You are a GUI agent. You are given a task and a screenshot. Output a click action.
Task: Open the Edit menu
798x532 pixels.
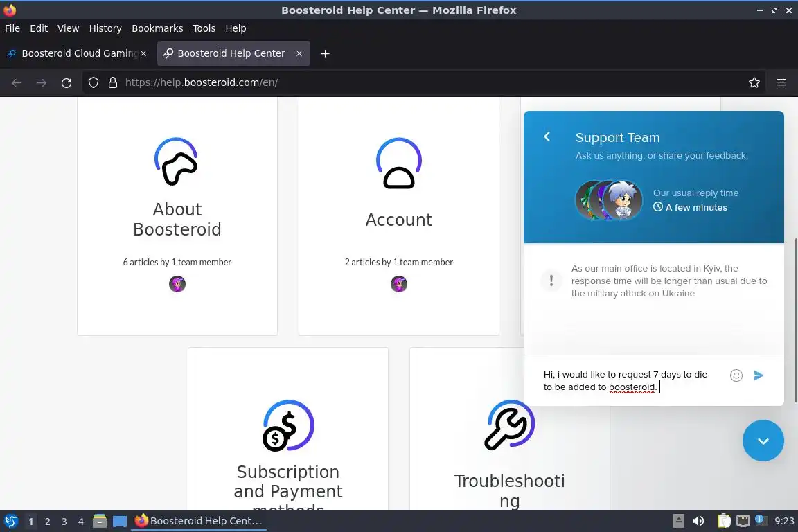(39, 28)
